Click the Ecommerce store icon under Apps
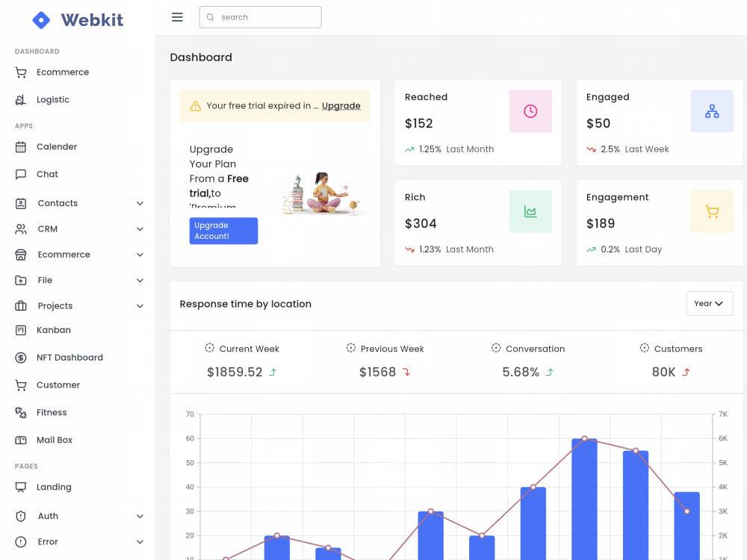This screenshot has height=560, width=747. (x=20, y=255)
